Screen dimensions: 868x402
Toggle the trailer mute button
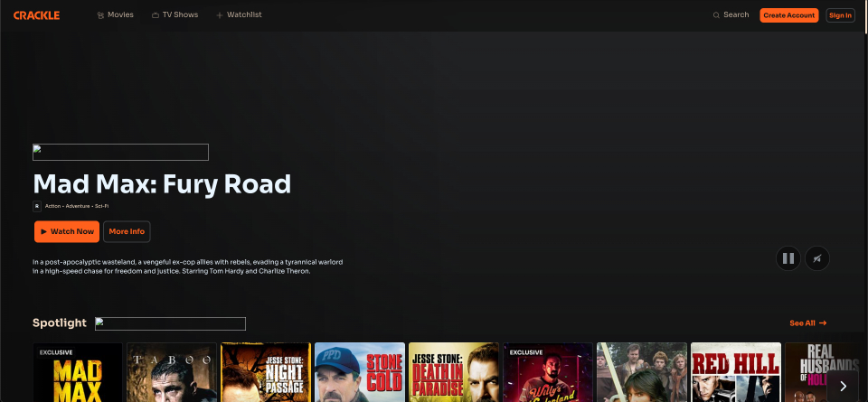coord(817,258)
